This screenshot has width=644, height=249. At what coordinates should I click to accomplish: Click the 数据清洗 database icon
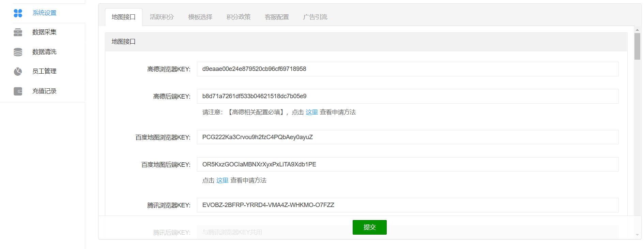coord(18,52)
